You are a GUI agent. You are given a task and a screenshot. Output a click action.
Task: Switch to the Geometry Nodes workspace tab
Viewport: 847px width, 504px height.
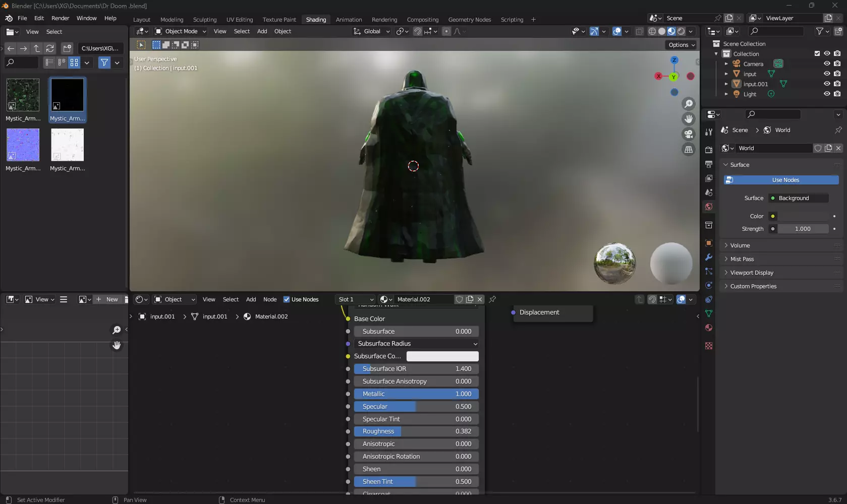point(469,20)
